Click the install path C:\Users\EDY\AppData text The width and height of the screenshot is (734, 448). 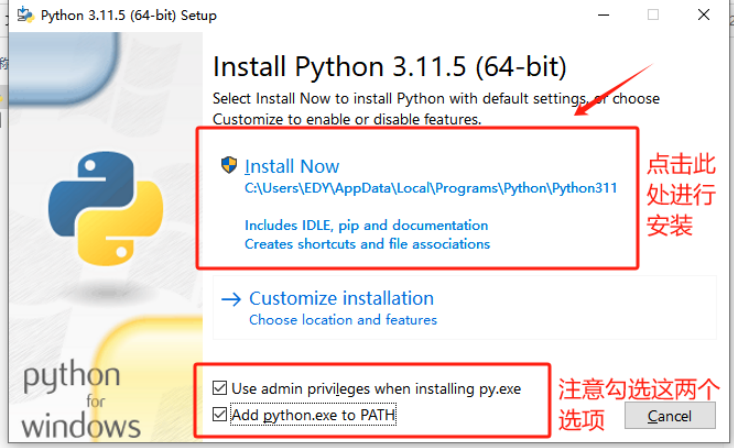431,188
